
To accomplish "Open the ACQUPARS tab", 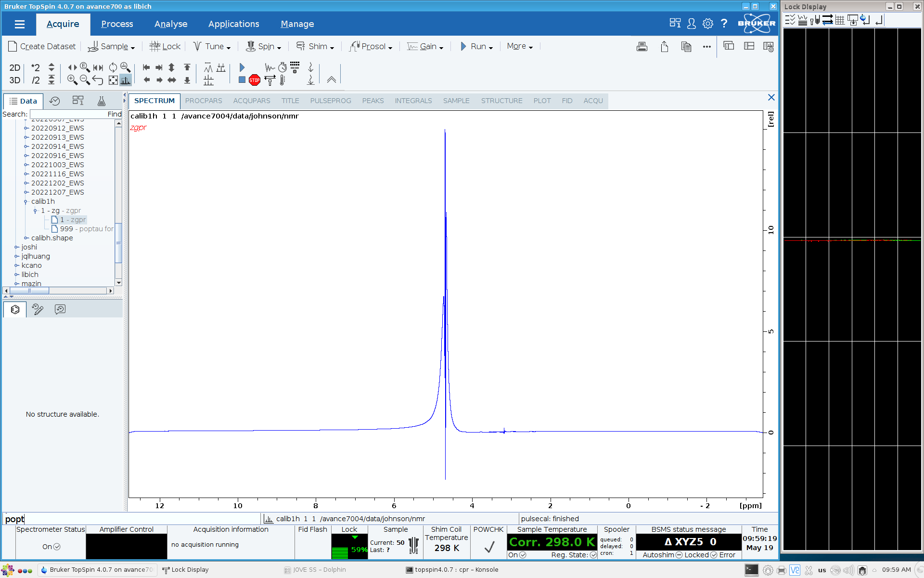I will click(252, 101).
